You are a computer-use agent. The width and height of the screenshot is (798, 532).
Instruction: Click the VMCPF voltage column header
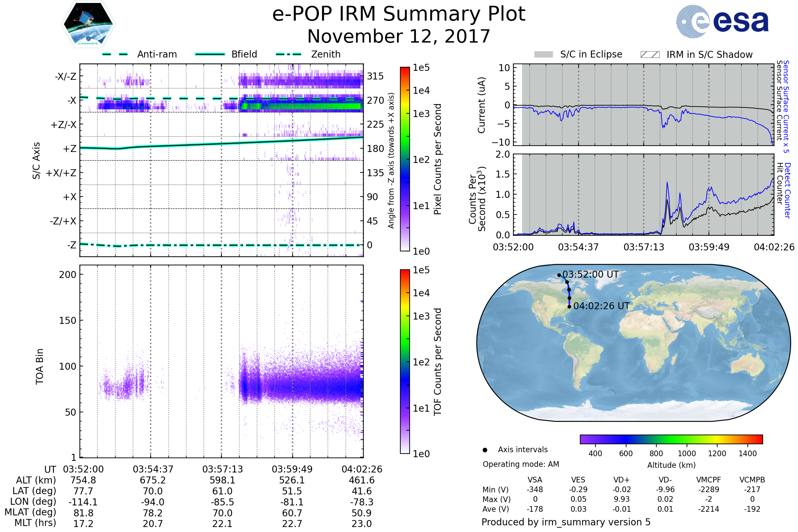709,480
